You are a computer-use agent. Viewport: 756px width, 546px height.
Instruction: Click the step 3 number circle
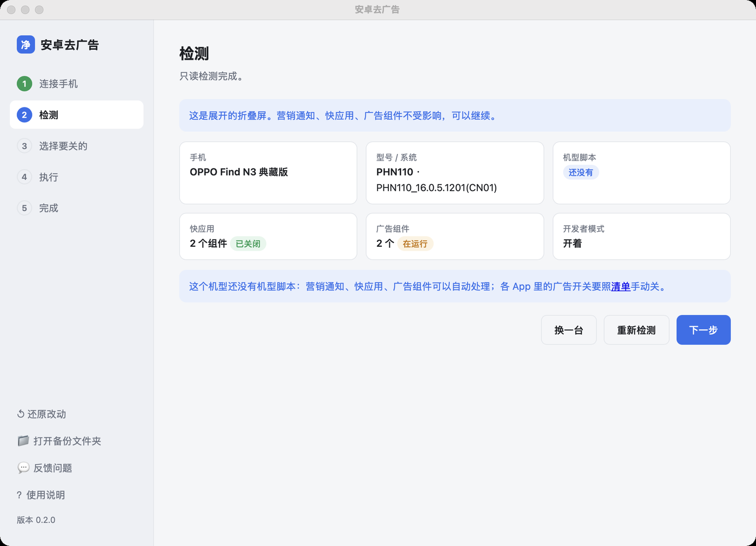coord(24,146)
